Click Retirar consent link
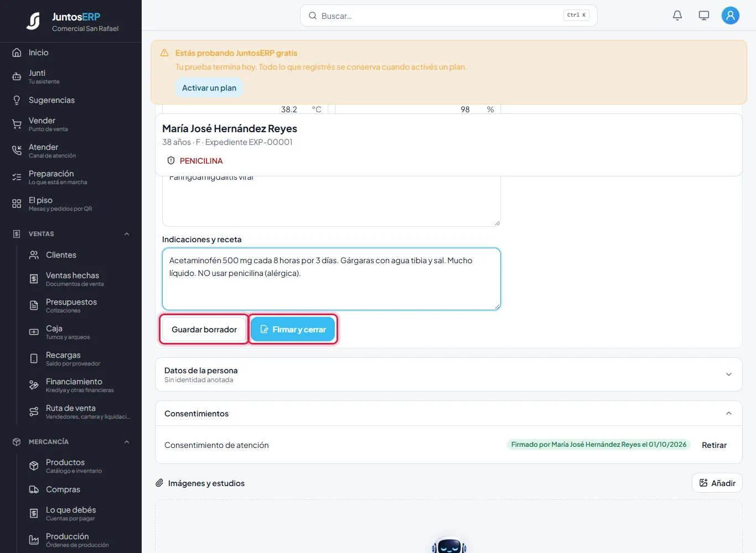Screen dimensions: 756x553 [714, 445]
